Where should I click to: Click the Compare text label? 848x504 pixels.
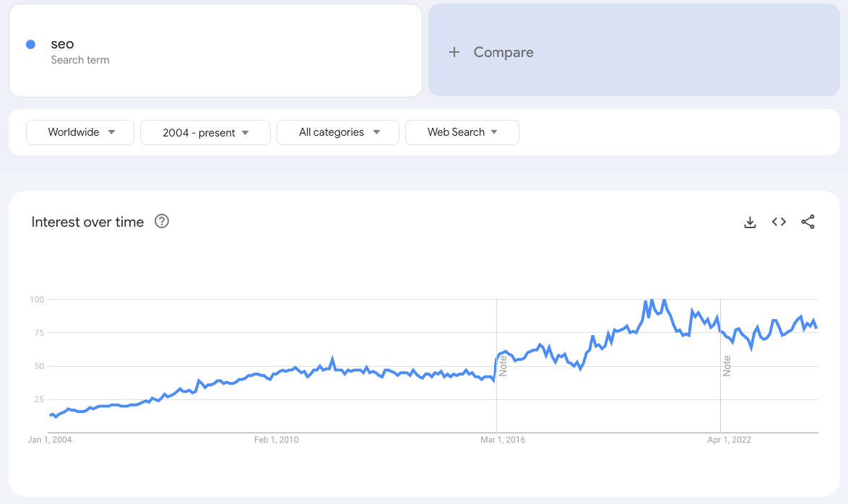click(503, 52)
